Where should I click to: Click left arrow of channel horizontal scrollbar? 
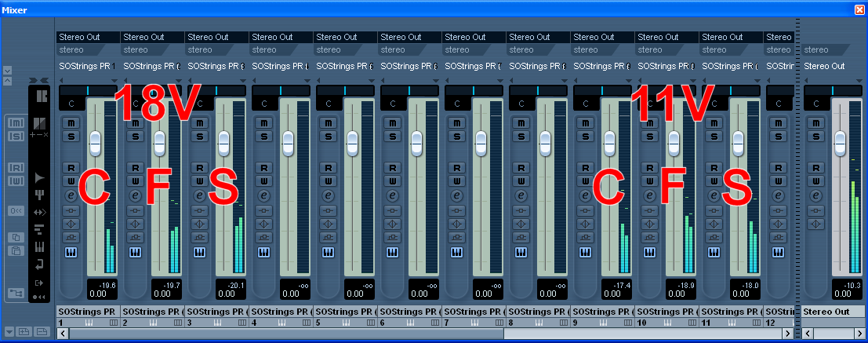63,334
